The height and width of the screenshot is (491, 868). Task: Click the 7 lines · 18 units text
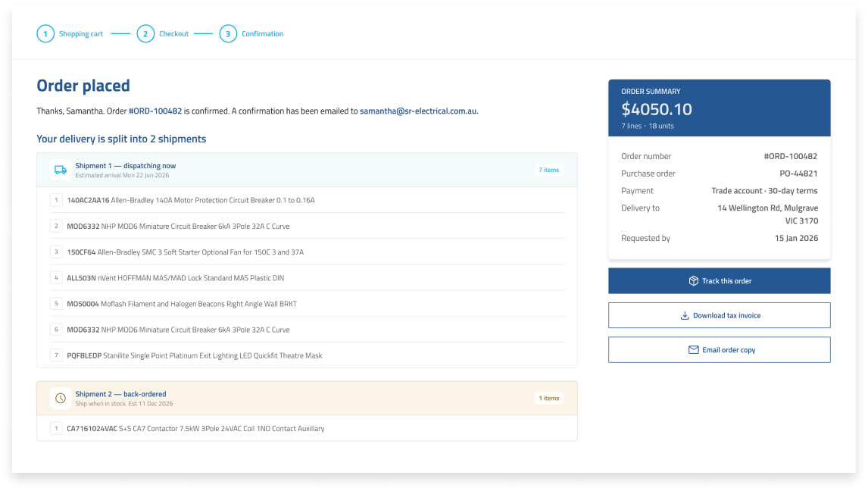click(x=648, y=126)
